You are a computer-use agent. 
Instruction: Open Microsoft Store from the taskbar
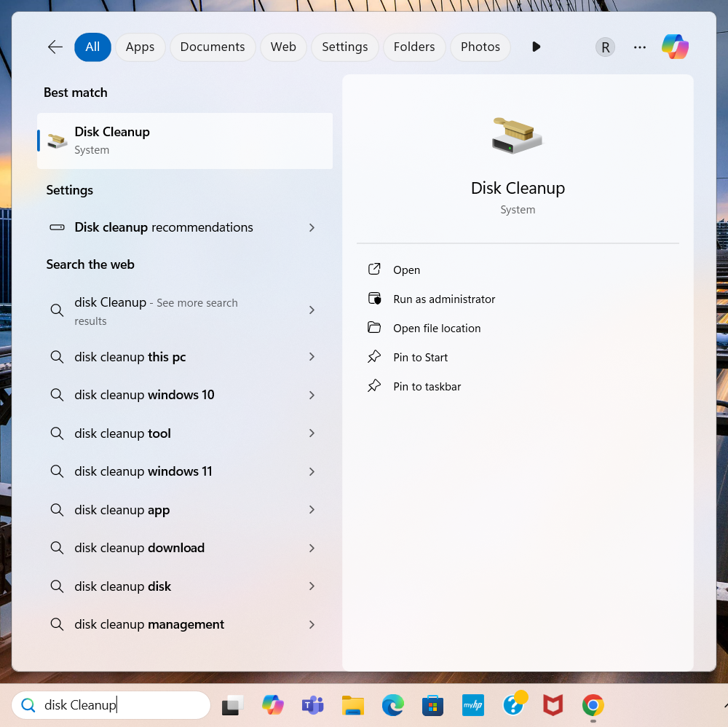(x=432, y=705)
